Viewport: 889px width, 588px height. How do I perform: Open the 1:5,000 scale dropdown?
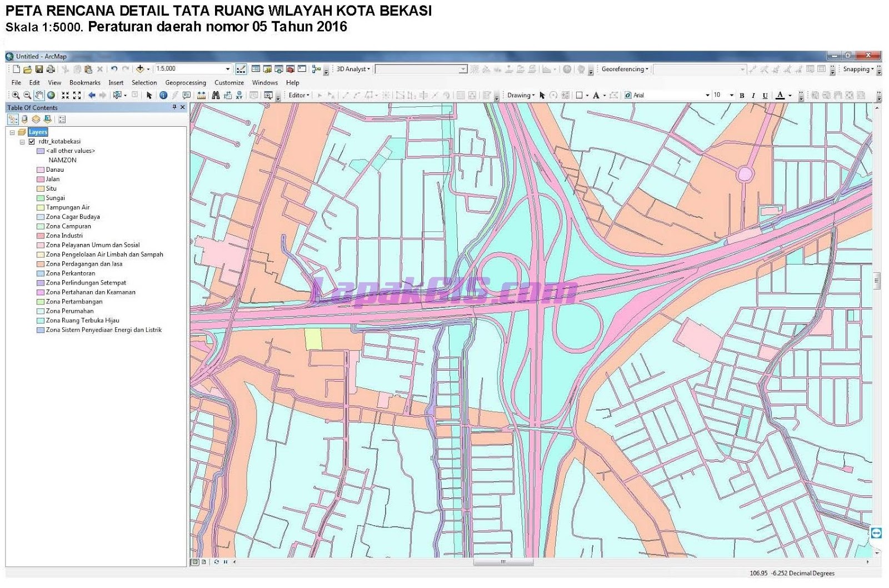pos(228,69)
